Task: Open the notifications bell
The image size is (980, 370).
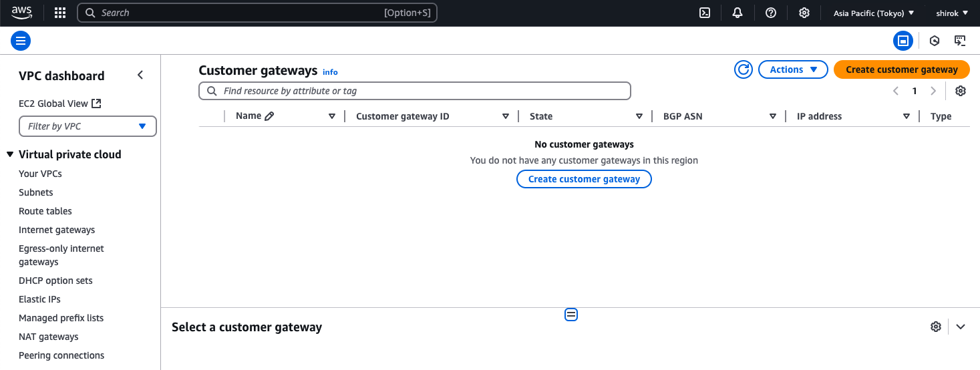Action: [738, 13]
